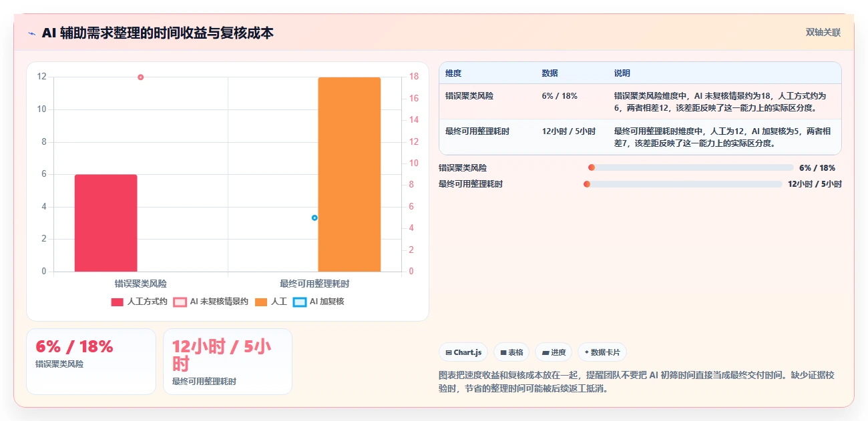
Task: Select the 表格 tag chip
Action: point(511,352)
